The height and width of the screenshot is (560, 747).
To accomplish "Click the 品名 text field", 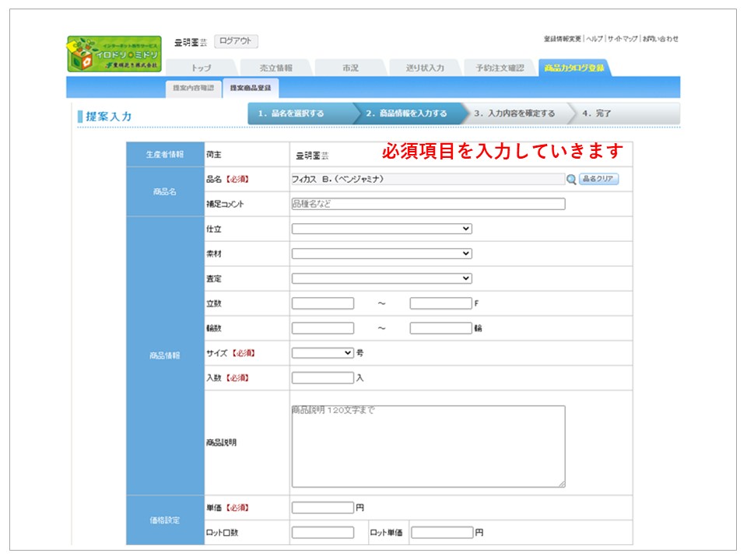I will point(428,179).
